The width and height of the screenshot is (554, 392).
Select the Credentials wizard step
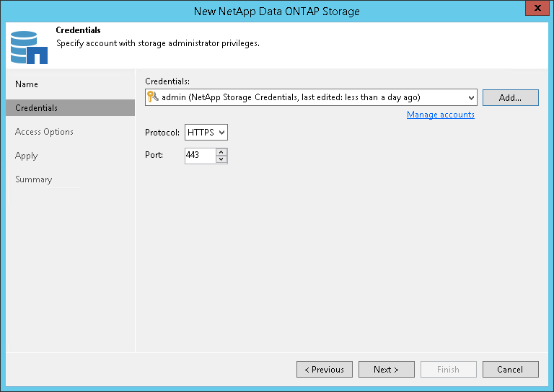click(37, 108)
